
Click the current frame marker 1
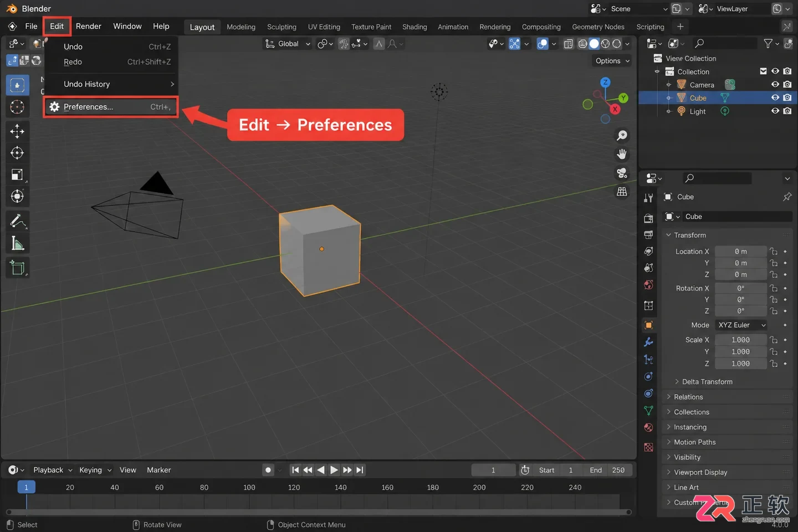[26, 487]
